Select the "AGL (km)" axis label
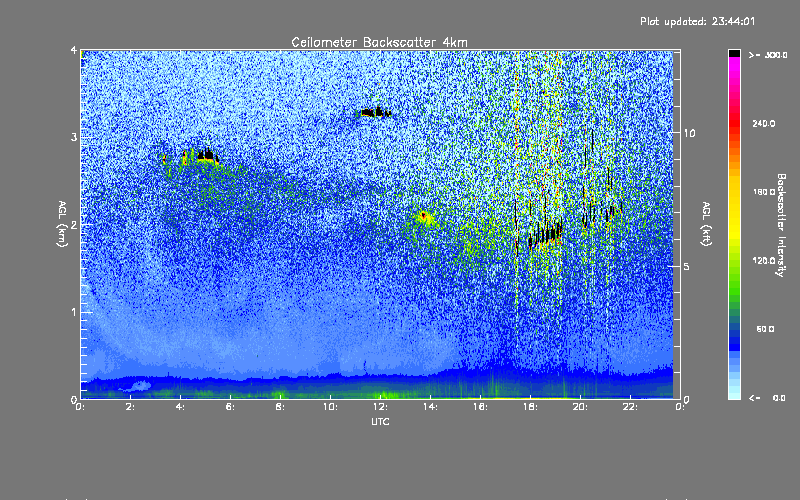The image size is (800, 500). 62,224
